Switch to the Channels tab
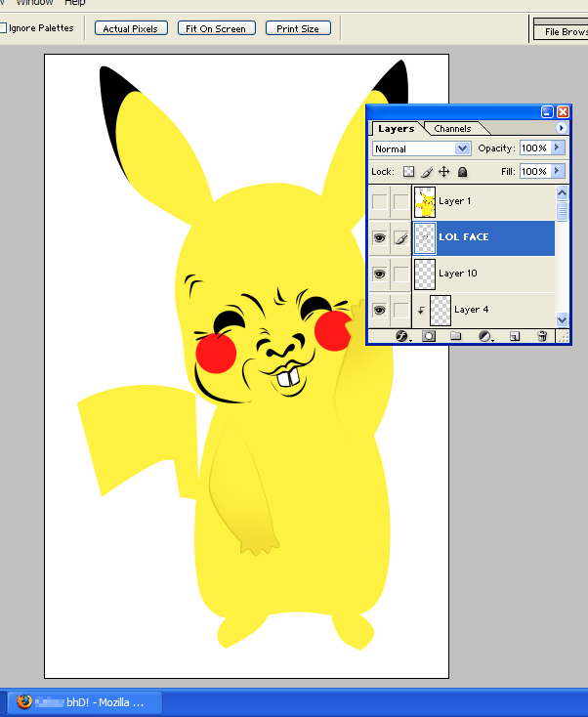Image resolution: width=588 pixels, height=717 pixels. tap(452, 129)
